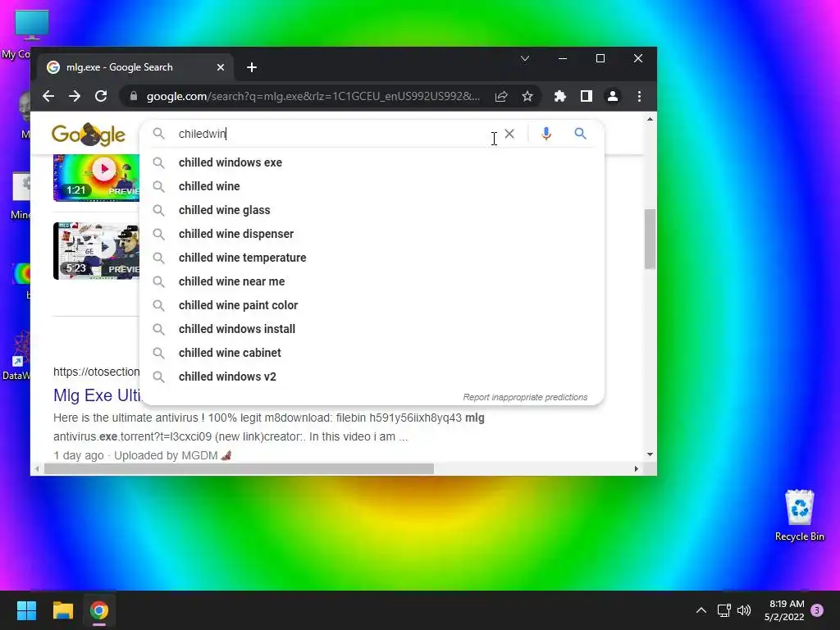The height and width of the screenshot is (630, 840).
Task: Play the 1:21 video thumbnail
Action: click(97, 177)
